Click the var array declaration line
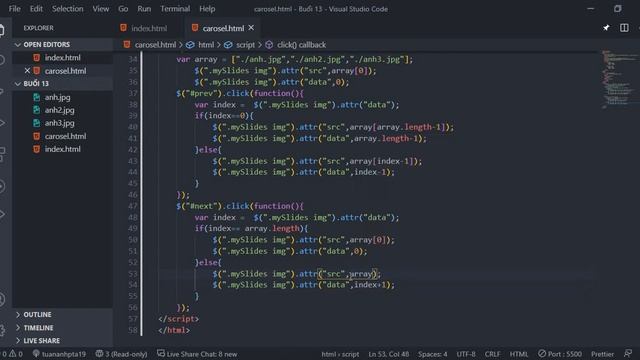This screenshot has width=640, height=360. tap(295, 60)
